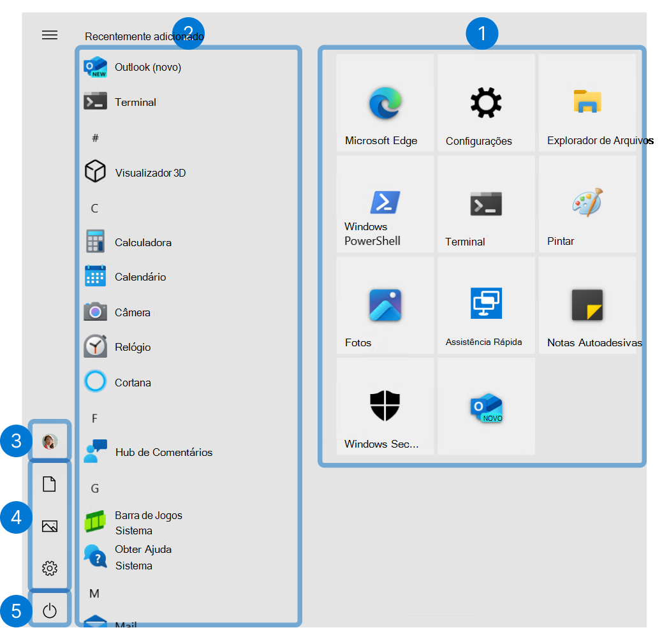This screenshot has width=662, height=644.
Task: Open Barra de Jogos
Action: (133, 522)
